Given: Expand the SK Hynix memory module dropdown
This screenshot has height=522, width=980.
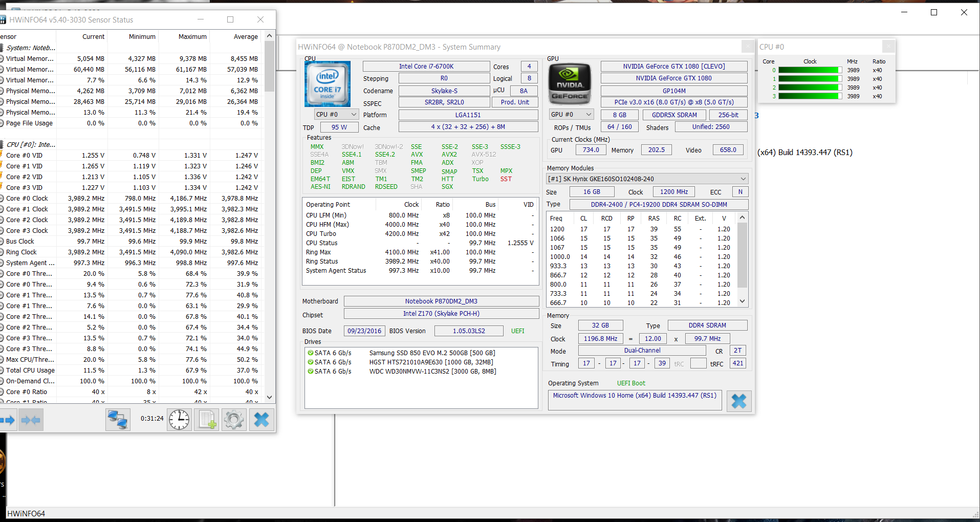Looking at the screenshot, I should click(647, 179).
